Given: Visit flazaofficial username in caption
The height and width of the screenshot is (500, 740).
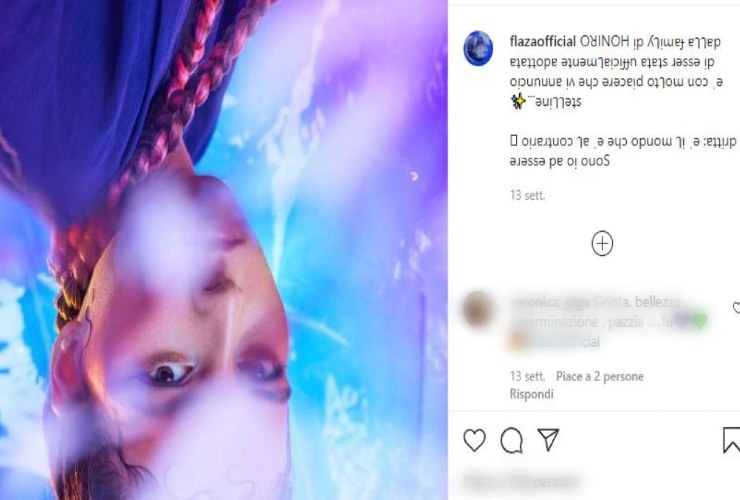Looking at the screenshot, I should coord(543,42).
